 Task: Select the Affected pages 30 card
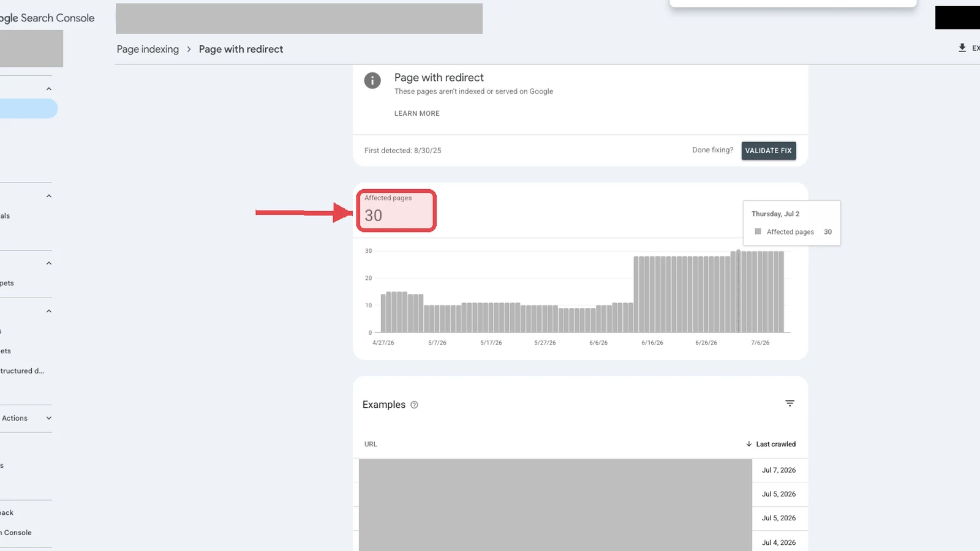396,211
